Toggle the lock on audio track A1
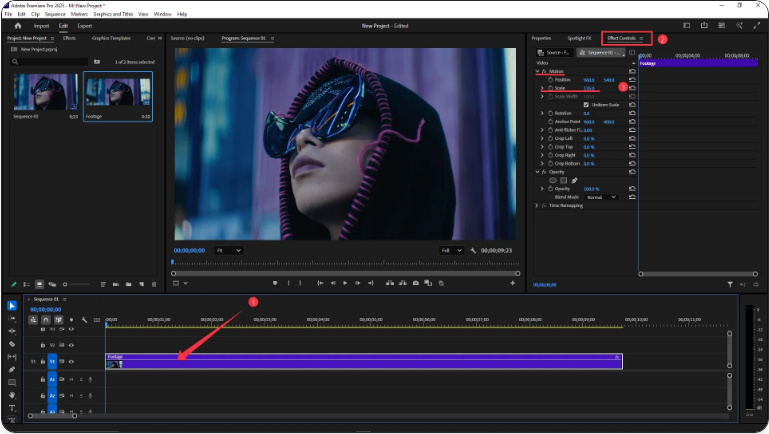Image resolution: width=769 pixels, height=434 pixels. pyautogui.click(x=41, y=380)
